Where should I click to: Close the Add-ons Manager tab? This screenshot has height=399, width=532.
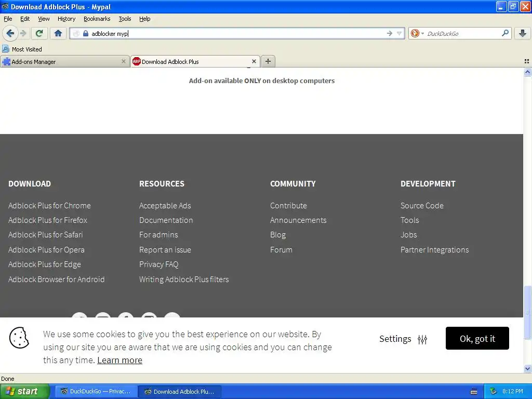pos(124,61)
